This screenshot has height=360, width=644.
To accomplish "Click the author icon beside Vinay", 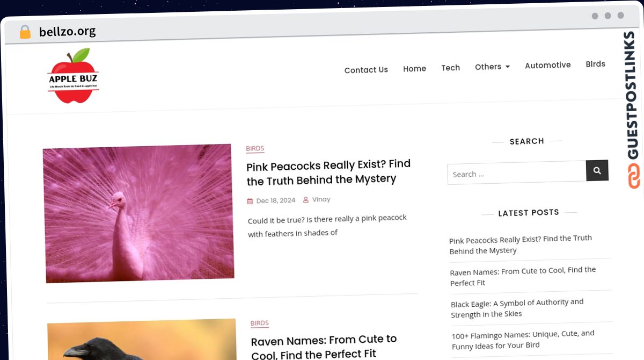I will coord(306,199).
